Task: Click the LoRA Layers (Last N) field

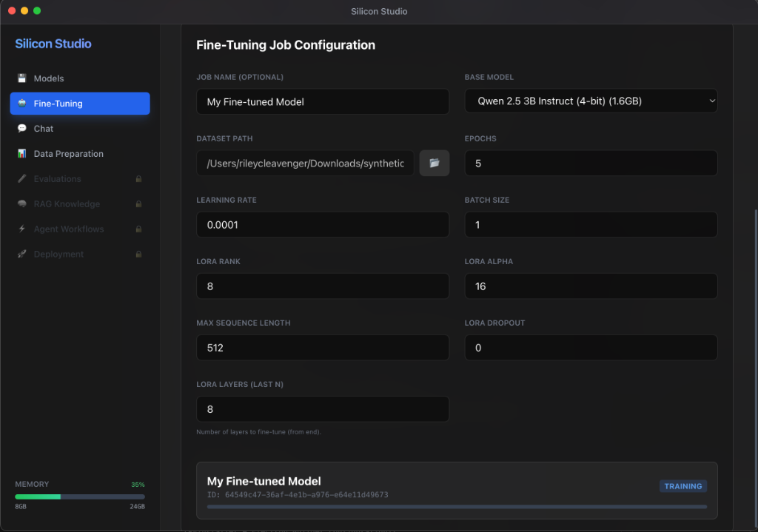Action: click(x=323, y=408)
